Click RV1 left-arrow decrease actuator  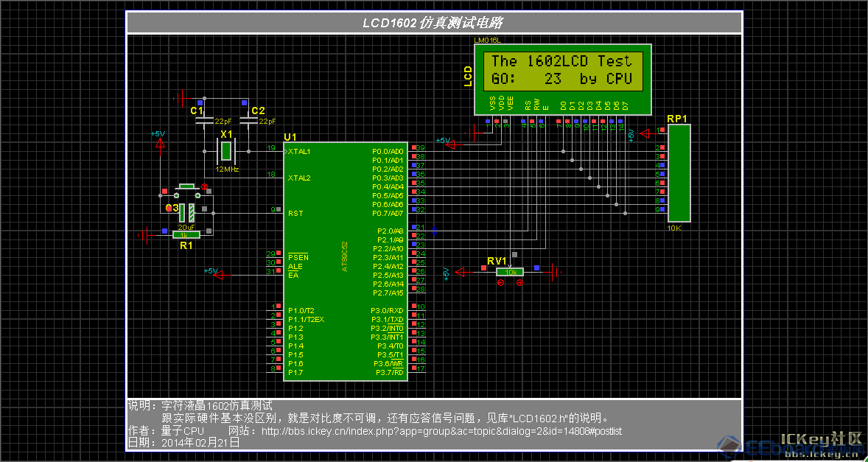tap(500, 283)
